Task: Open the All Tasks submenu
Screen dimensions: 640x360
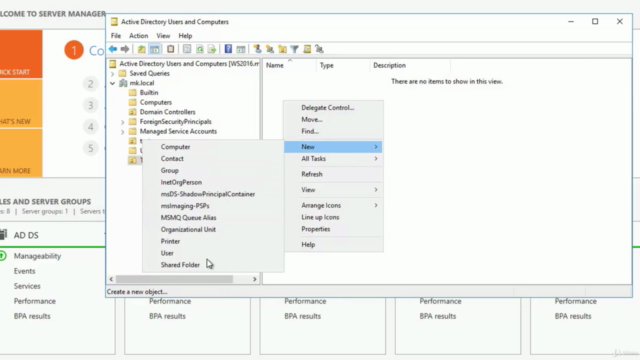Action: click(333, 159)
